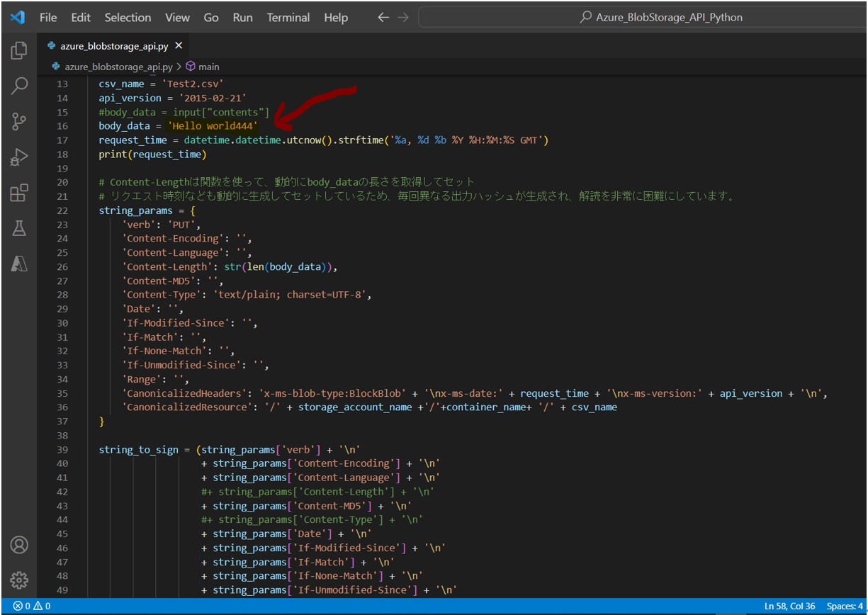Expand the main breadcrumb symbol

pos(208,67)
